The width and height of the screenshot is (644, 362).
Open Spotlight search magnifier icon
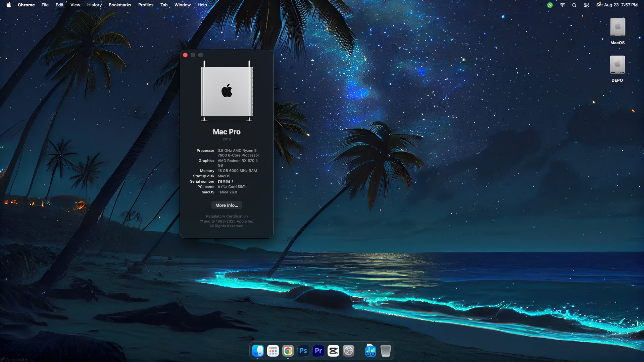pos(574,5)
